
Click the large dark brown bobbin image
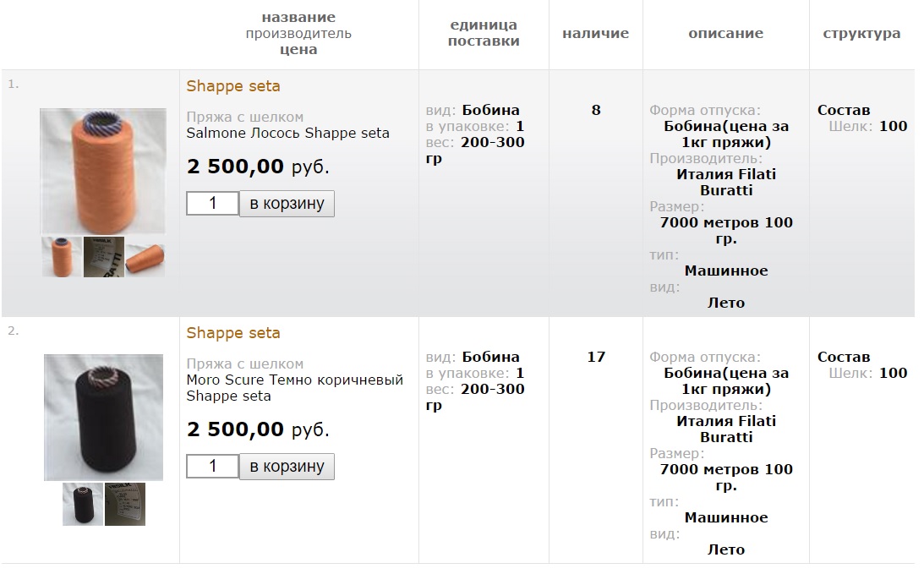pyautogui.click(x=103, y=418)
